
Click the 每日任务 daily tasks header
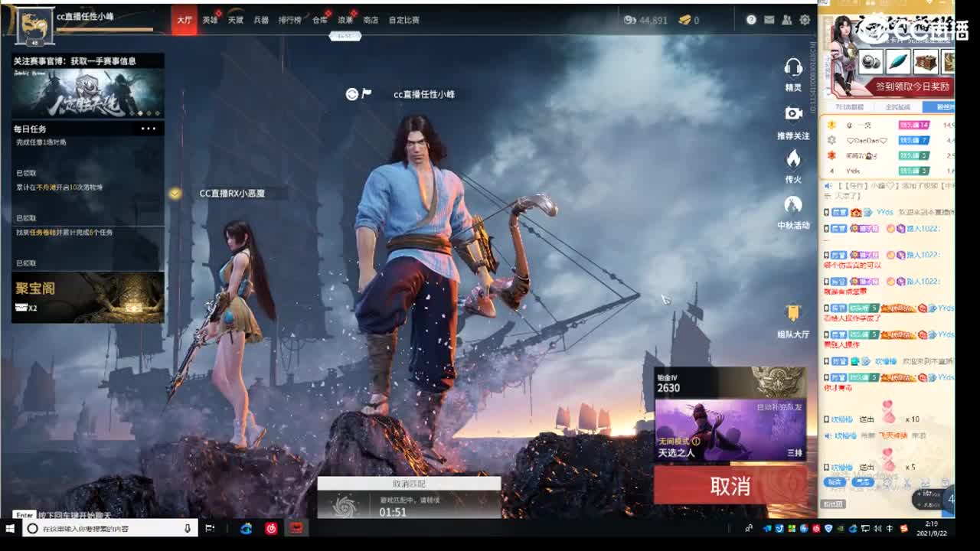point(30,129)
